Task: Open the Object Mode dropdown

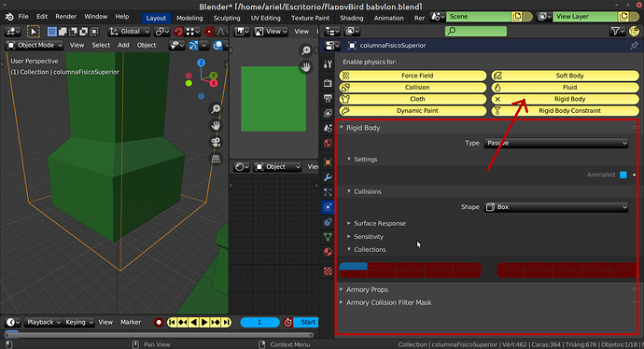Action: [x=35, y=46]
